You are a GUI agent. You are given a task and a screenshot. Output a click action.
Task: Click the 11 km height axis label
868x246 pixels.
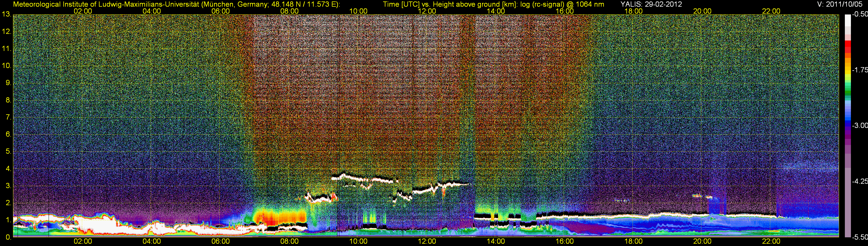tap(6, 49)
